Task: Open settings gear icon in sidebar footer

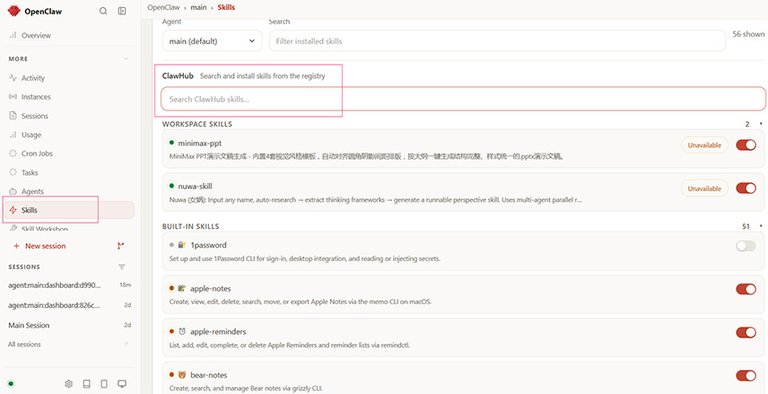Action: click(69, 383)
